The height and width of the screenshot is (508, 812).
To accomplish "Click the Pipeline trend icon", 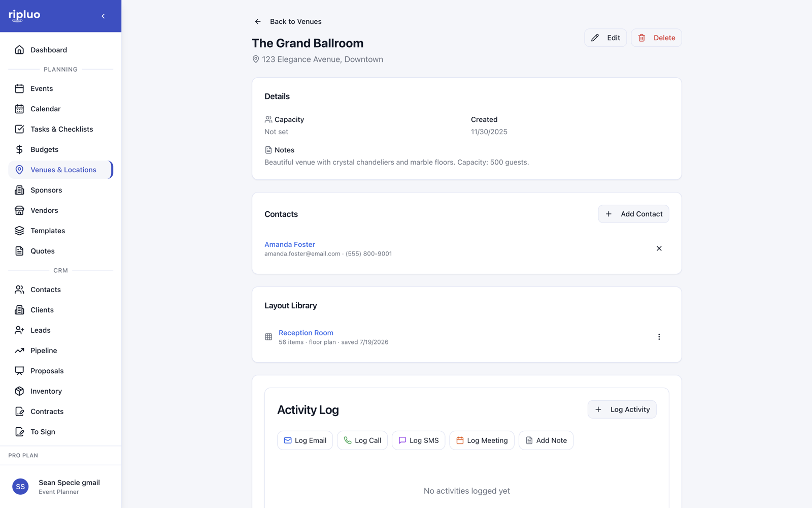I will [x=19, y=351].
